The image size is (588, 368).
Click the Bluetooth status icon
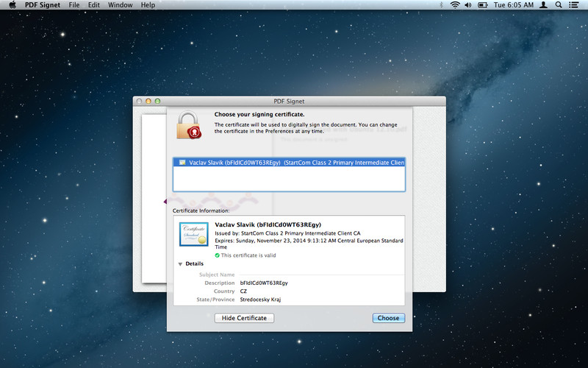coord(442,5)
